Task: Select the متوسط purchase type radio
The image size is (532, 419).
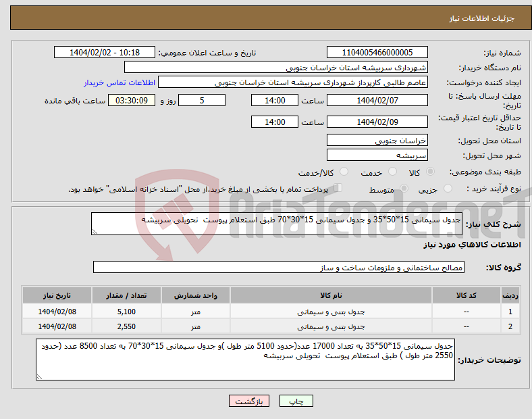Action: point(404,188)
